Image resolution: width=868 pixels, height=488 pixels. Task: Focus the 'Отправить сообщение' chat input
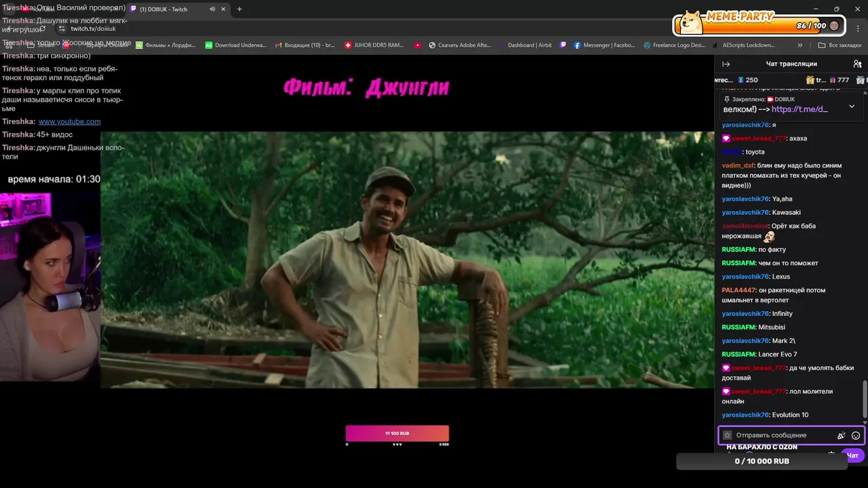coord(791,435)
